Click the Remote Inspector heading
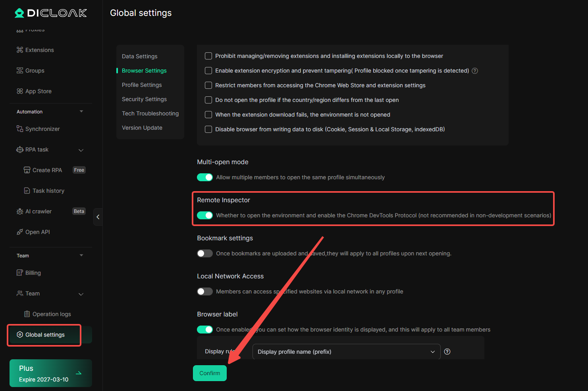 224,200
